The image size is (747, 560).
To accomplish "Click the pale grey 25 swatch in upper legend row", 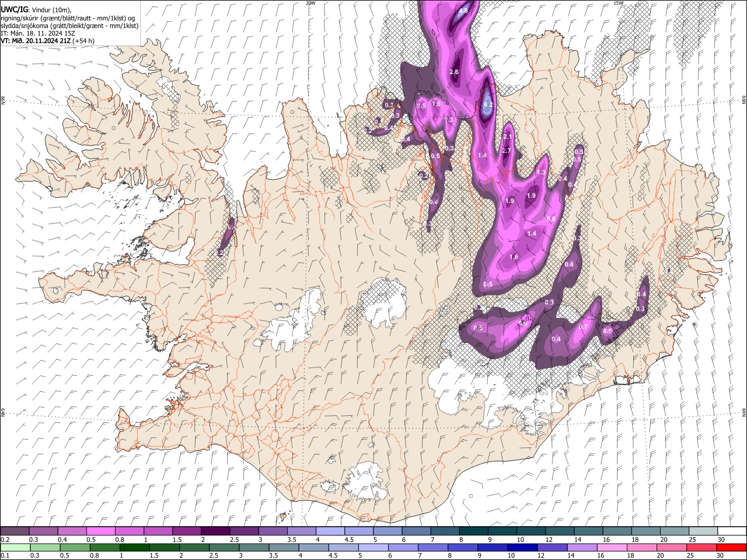I will 703,531.
